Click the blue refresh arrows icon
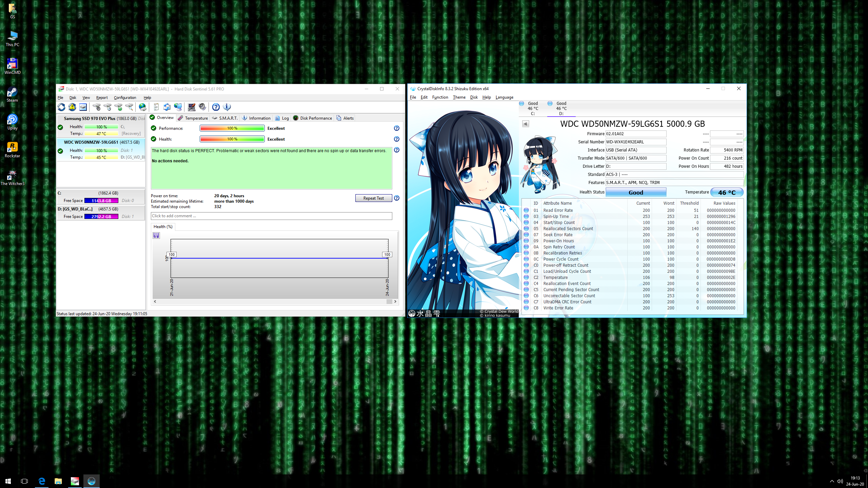The image size is (868, 488). [61, 107]
